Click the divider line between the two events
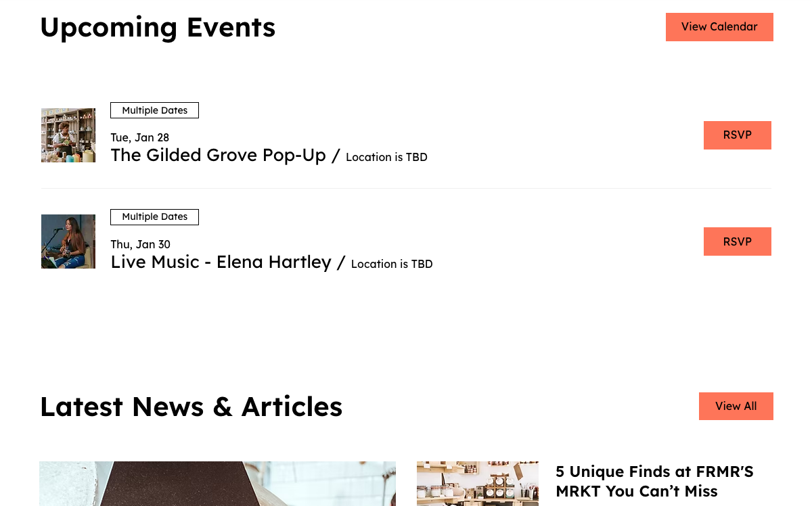The height and width of the screenshot is (506, 812). (x=406, y=188)
